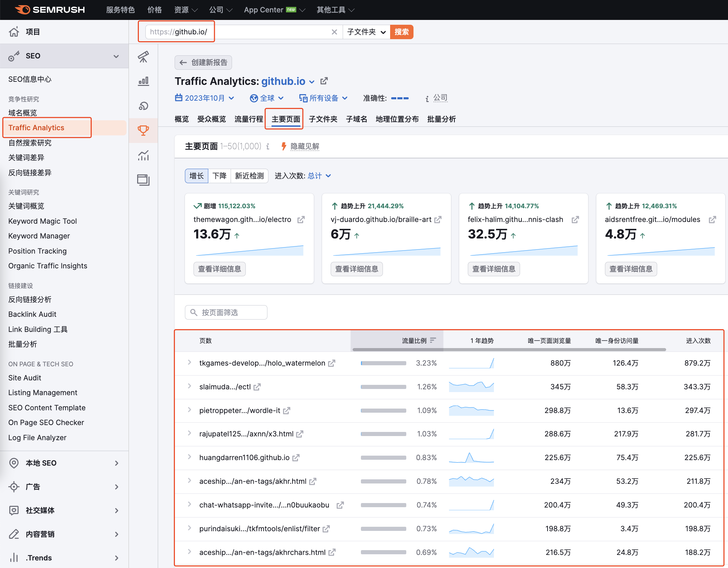Click the table horizontal scrollbar
728x568 pixels.
click(509, 349)
